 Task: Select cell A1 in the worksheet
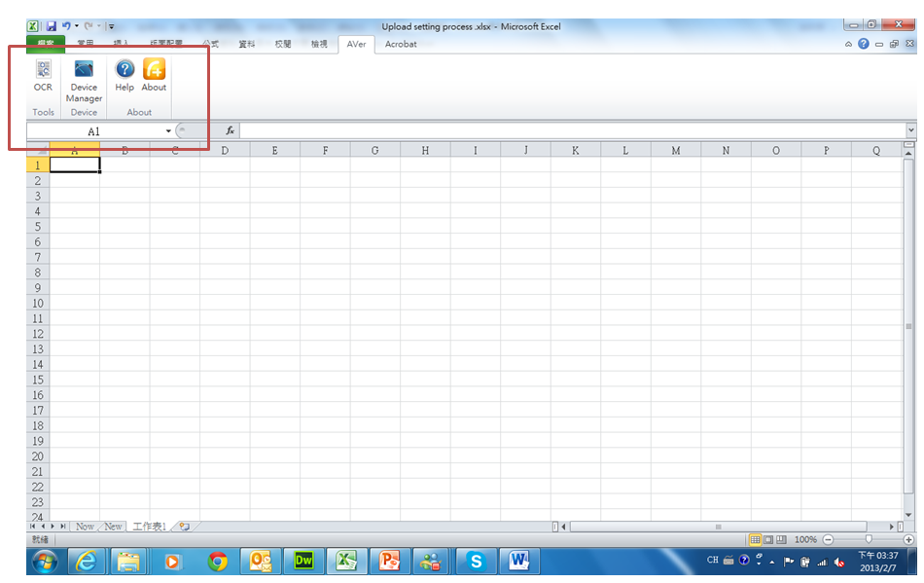[75, 165]
